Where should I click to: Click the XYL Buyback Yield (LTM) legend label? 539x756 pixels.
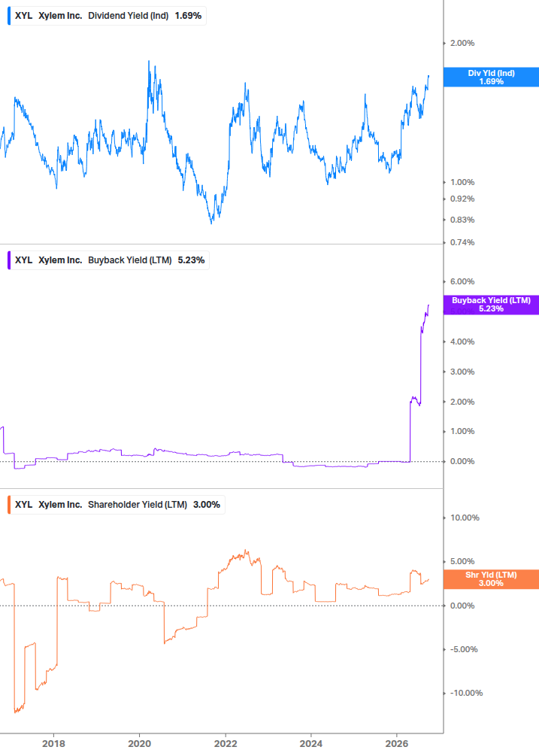(108, 260)
